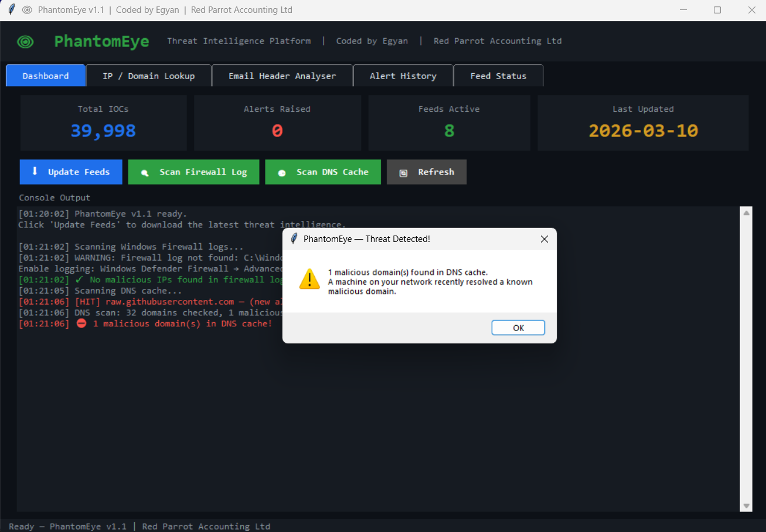
Task: Click the console scrollbar up arrow
Action: click(746, 213)
